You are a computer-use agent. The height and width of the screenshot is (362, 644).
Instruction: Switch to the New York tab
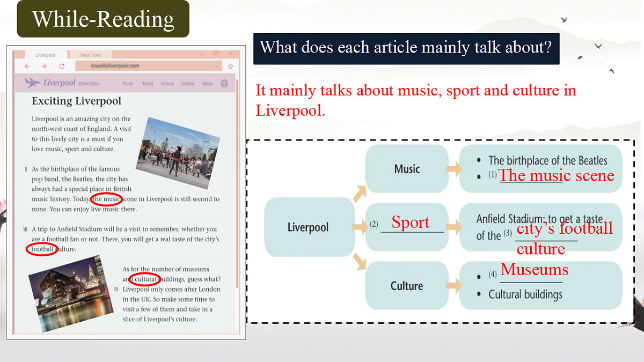point(91,55)
